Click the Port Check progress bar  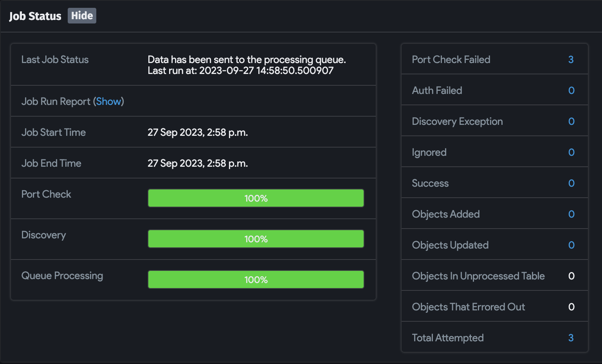256,198
